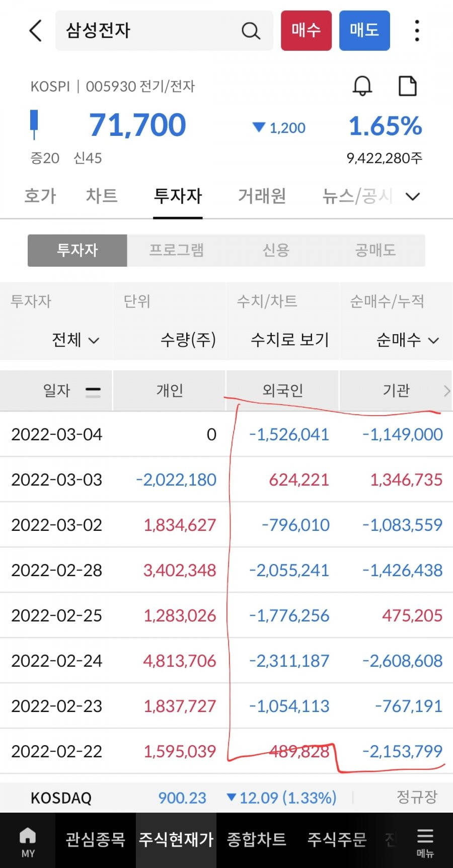
Task: Expand more tabs chevron beside 뉴스/공시
Action: click(x=413, y=196)
